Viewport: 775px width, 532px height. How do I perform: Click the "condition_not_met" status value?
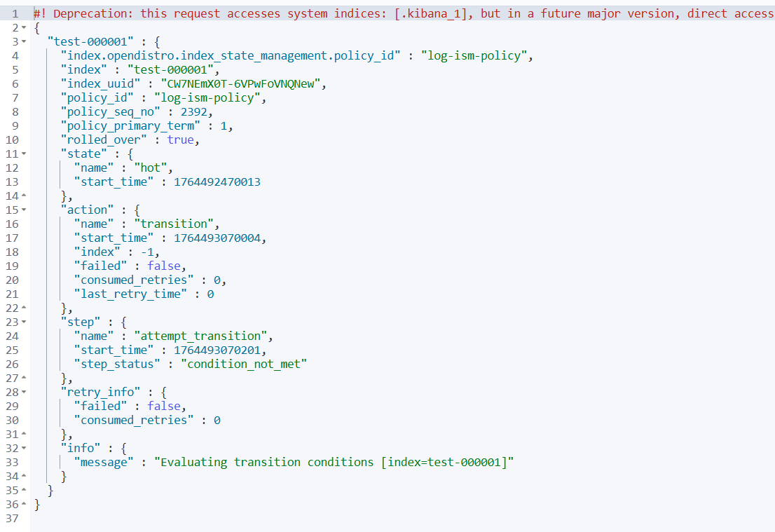[244, 364]
